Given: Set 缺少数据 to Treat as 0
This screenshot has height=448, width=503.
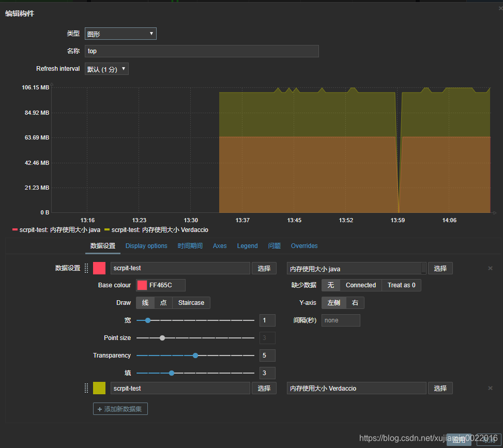Looking at the screenshot, I should pos(401,285).
